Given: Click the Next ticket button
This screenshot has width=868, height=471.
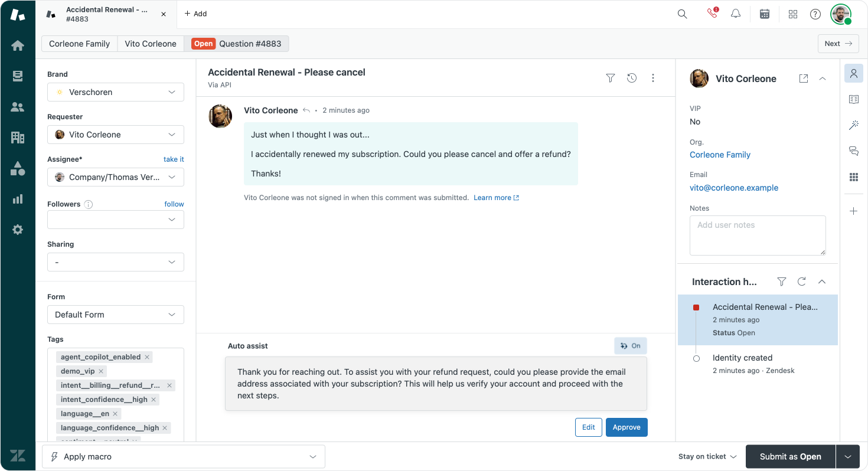Looking at the screenshot, I should [x=838, y=44].
